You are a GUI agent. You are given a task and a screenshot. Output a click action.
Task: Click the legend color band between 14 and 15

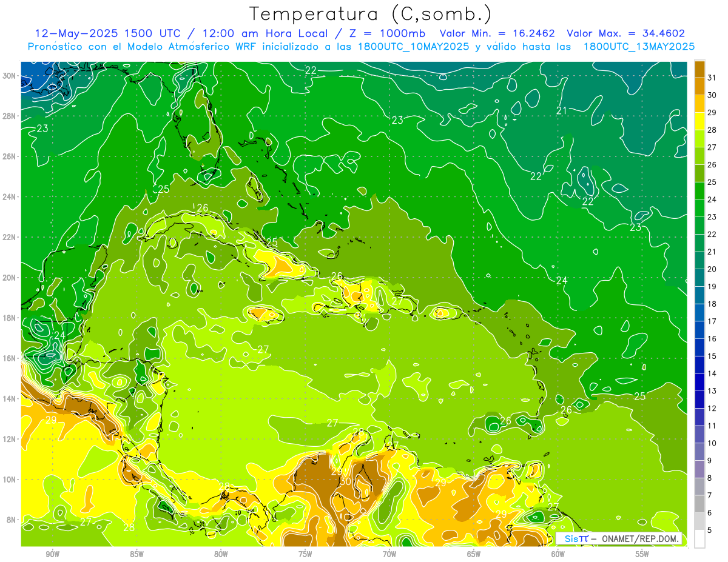tap(699, 365)
